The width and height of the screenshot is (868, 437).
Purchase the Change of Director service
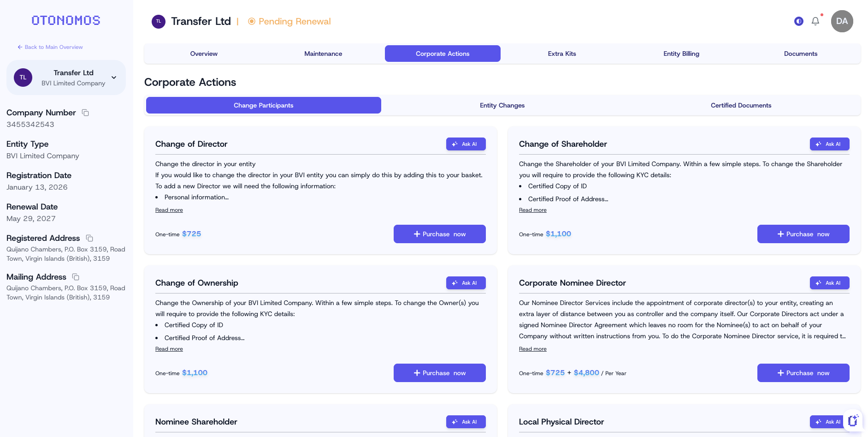click(x=439, y=233)
